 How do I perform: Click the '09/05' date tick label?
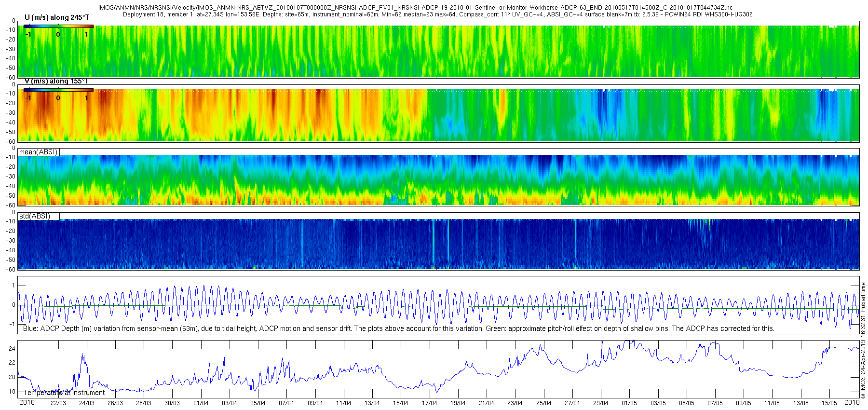[x=744, y=403]
